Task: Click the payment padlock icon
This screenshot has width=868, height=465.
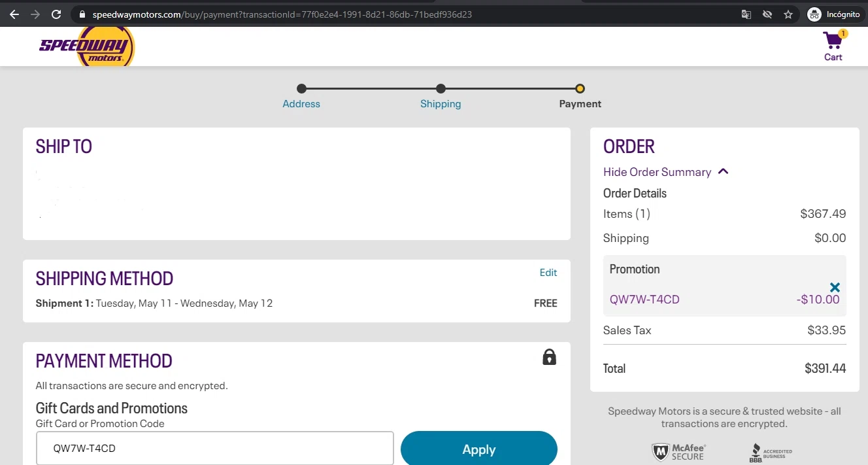Action: click(x=549, y=357)
